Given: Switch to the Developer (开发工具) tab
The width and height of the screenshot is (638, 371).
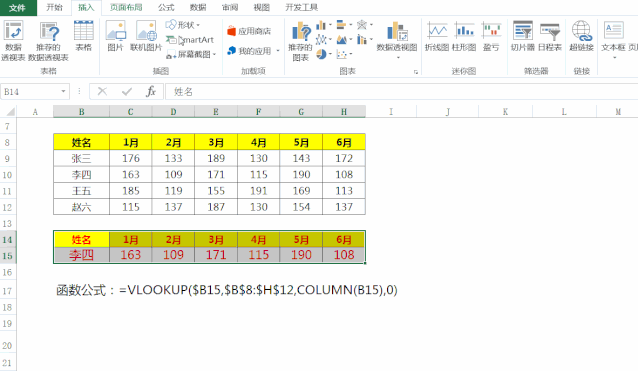Looking at the screenshot, I should coord(301,7).
